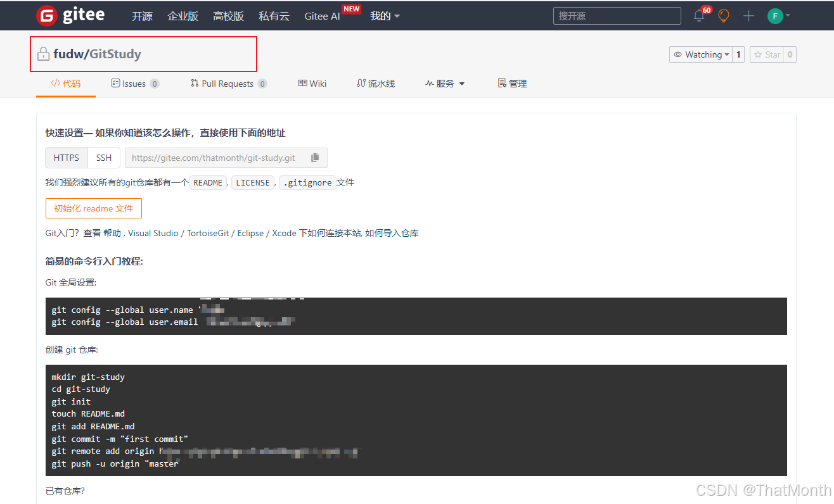Select the HTTPS protocol toggle
The image size is (834, 504).
pos(67,158)
